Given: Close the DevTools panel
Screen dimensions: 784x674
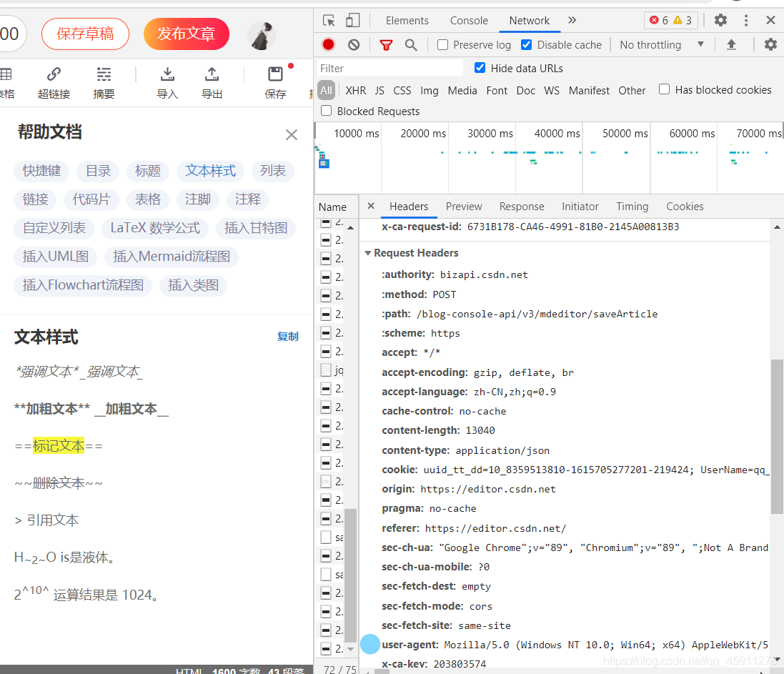Looking at the screenshot, I should (x=770, y=20).
